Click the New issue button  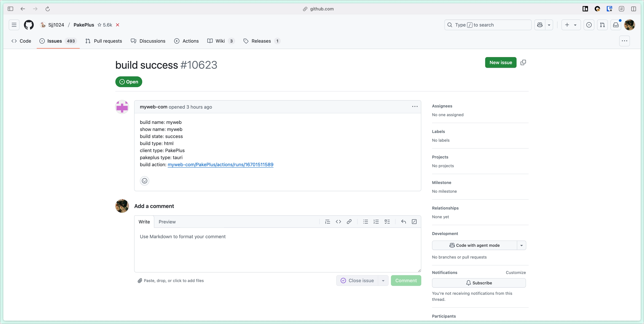tap(501, 63)
